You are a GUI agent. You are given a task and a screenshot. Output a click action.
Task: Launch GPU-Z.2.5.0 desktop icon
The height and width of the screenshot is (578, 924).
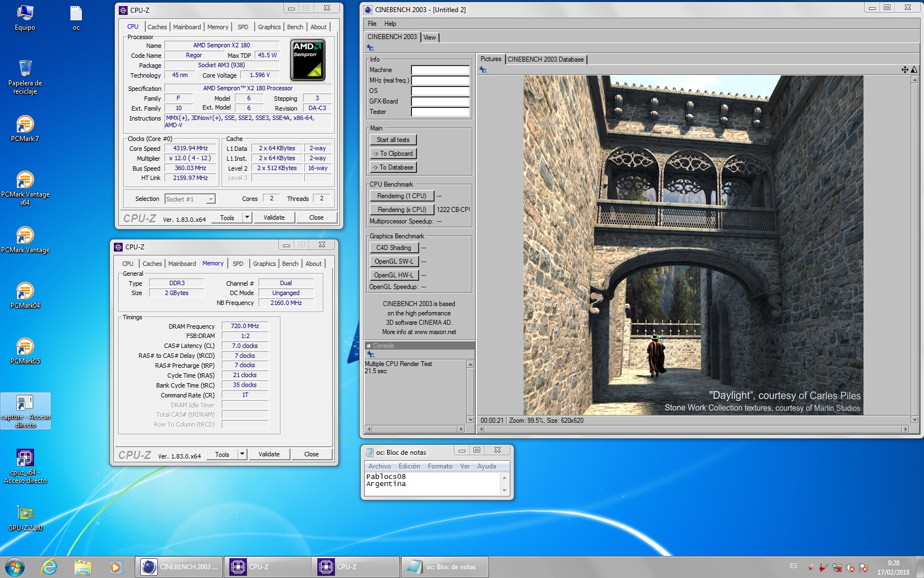pyautogui.click(x=25, y=518)
